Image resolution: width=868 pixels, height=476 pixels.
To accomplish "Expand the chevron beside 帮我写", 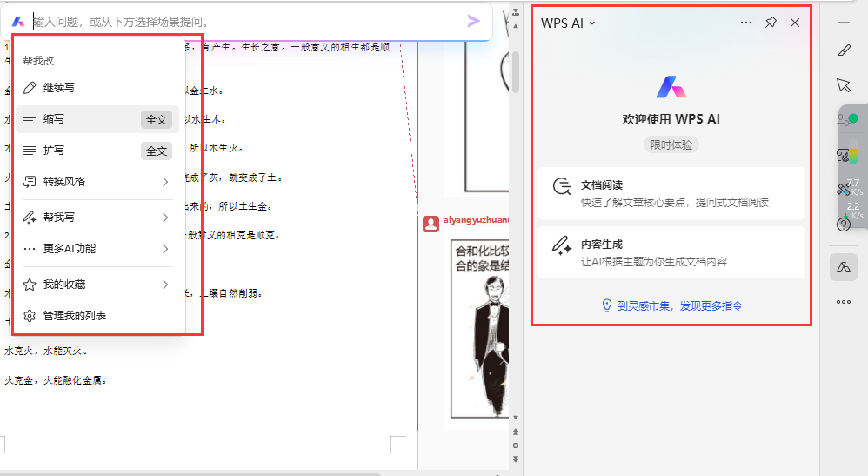I will click(165, 218).
